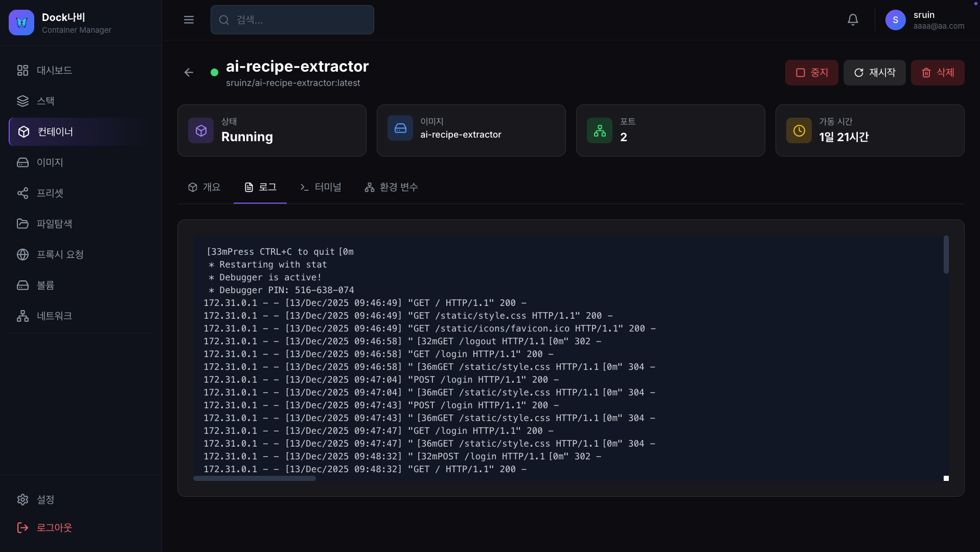Click the log horizontal scrollbar
The height and width of the screenshot is (552, 980).
pos(255,479)
